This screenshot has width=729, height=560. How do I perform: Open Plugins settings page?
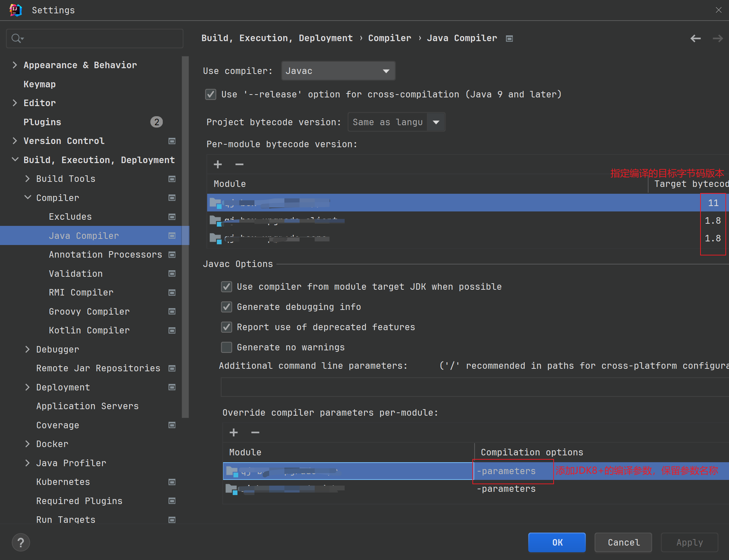click(x=42, y=122)
